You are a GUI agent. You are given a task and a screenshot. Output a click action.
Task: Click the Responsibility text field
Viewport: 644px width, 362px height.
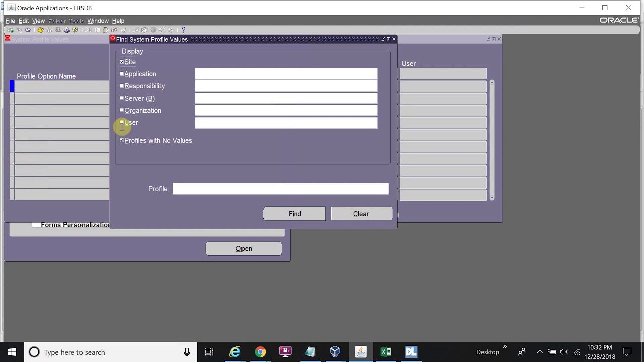pos(286,86)
